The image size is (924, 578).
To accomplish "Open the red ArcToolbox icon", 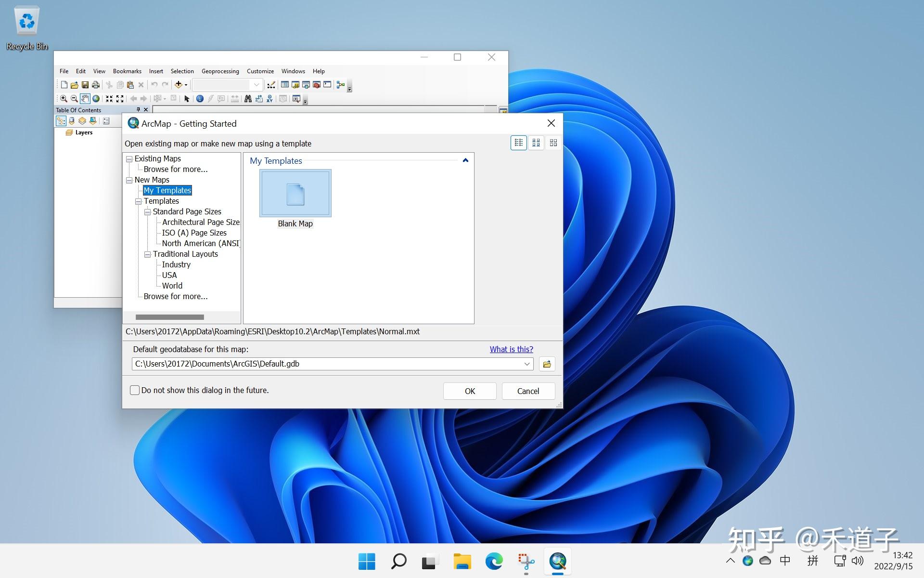I will [317, 85].
